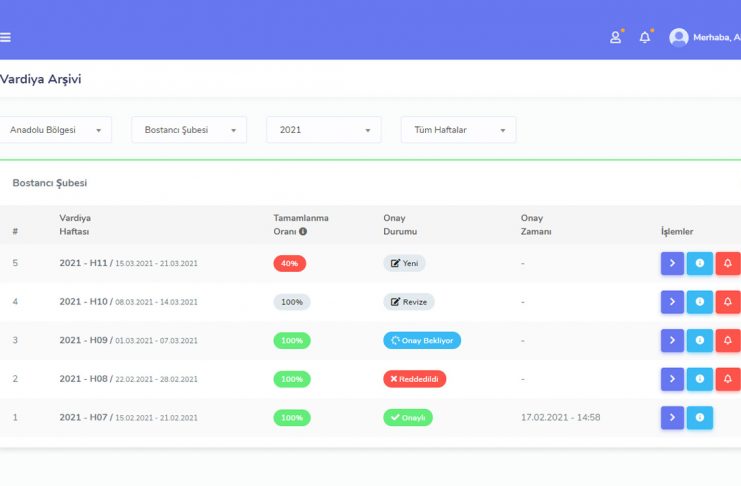Open the profile avatar menu
The width and height of the screenshot is (741, 486).
(x=679, y=37)
